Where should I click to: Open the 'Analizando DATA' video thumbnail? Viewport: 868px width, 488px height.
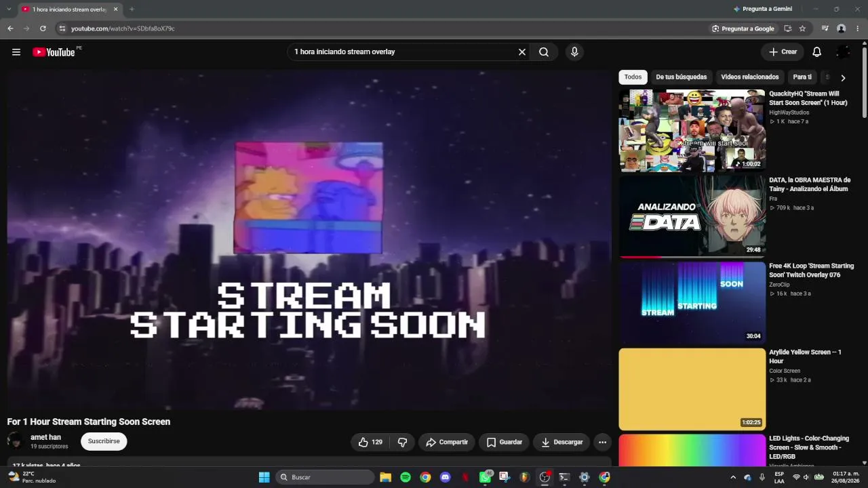[x=692, y=216]
